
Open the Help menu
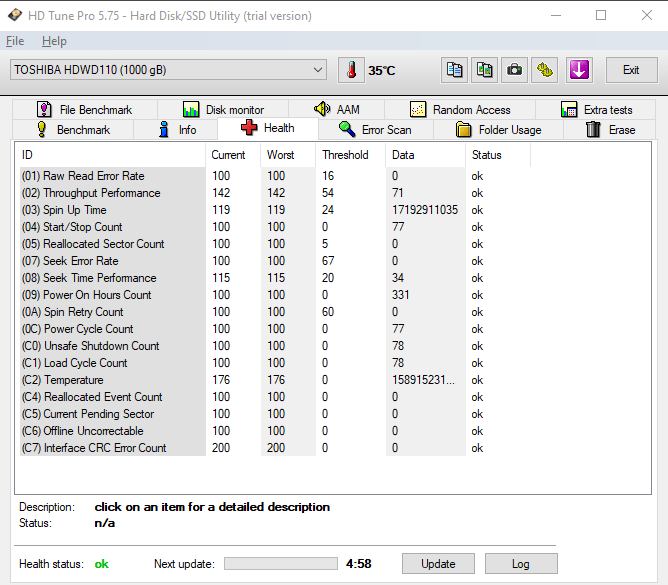click(x=54, y=41)
